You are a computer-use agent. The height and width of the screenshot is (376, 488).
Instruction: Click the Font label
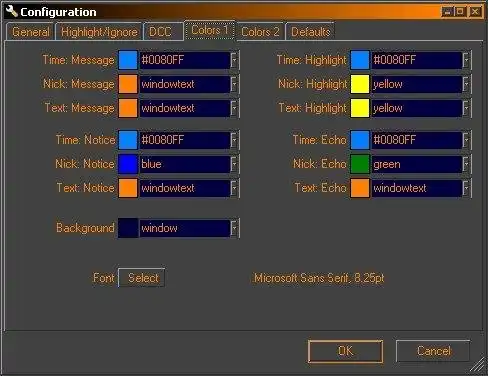(x=104, y=278)
